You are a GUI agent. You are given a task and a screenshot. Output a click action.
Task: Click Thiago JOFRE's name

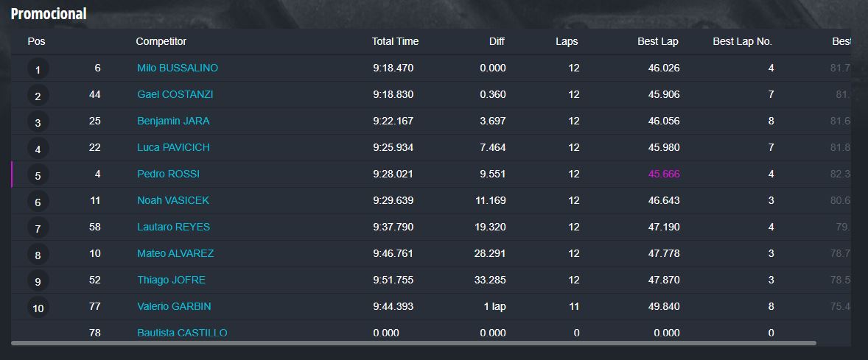point(171,280)
